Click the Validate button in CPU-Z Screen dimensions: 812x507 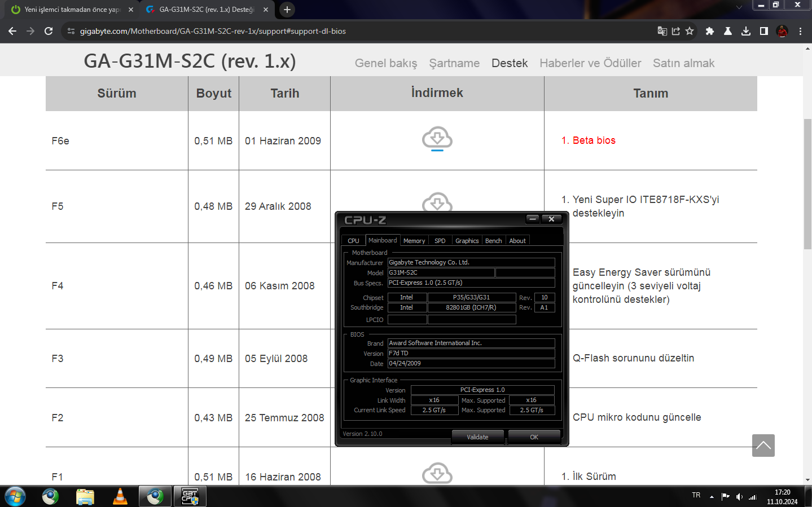(x=477, y=437)
